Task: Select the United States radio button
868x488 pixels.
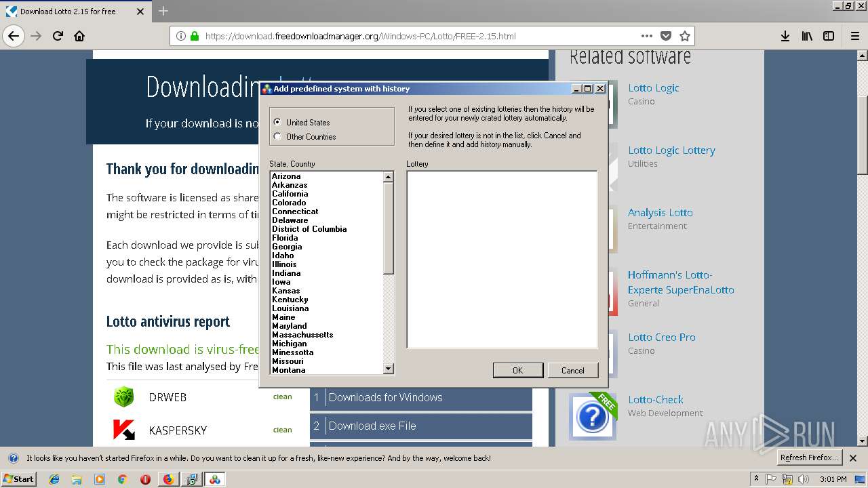Action: (277, 122)
